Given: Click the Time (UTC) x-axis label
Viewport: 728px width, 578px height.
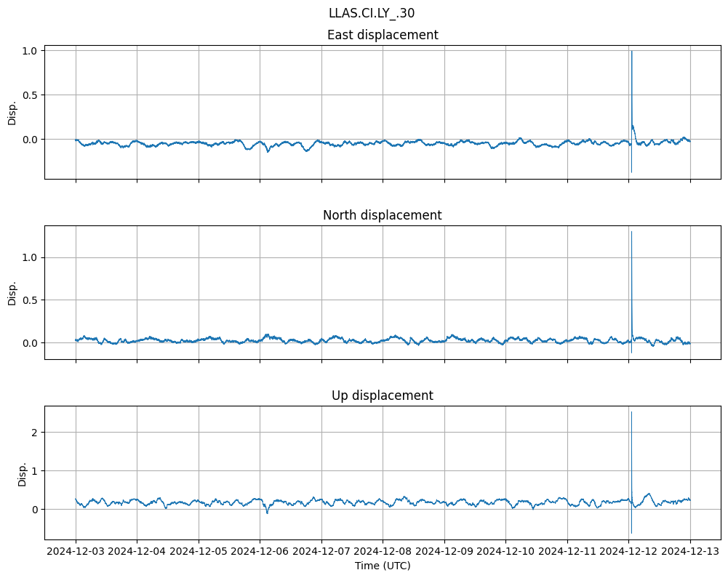Looking at the screenshot, I should click(x=383, y=566).
